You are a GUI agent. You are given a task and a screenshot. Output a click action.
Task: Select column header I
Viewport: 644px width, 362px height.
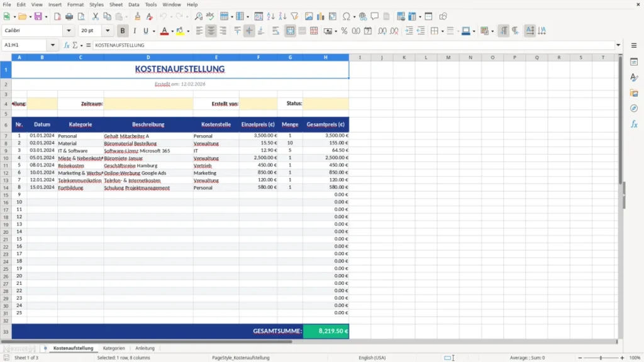click(x=360, y=57)
